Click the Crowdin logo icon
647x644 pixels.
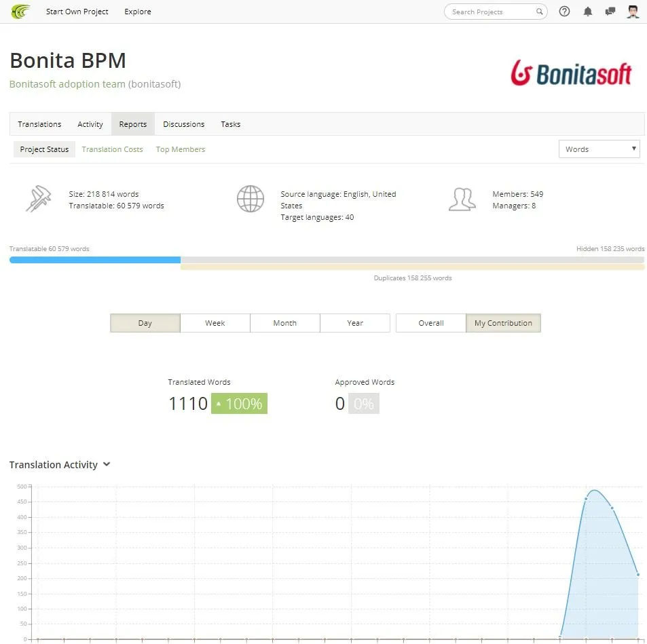pyautogui.click(x=20, y=12)
